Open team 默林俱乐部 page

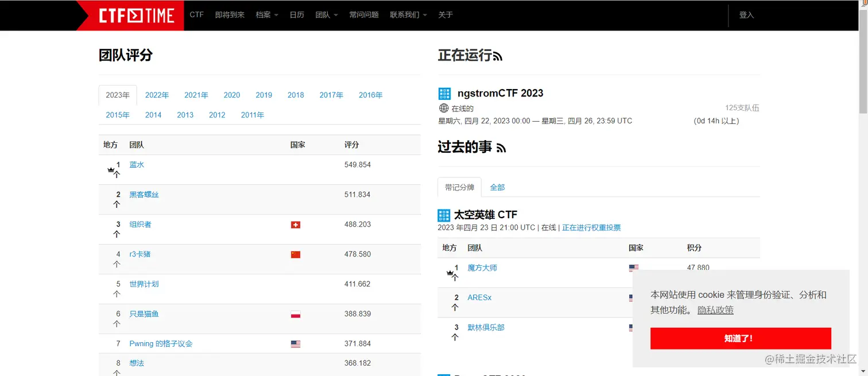point(486,328)
